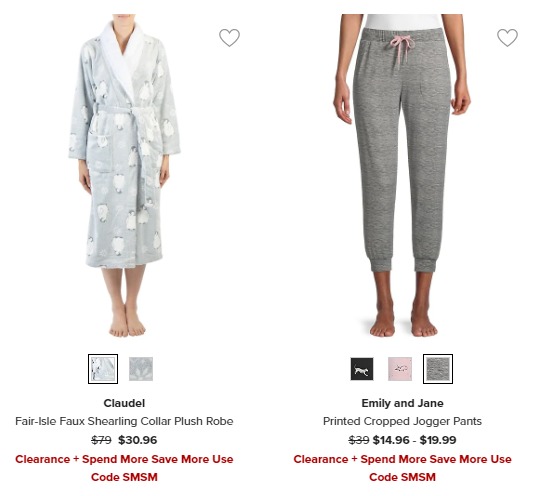
Task: Open the Claudel brand link
Action: pos(124,403)
